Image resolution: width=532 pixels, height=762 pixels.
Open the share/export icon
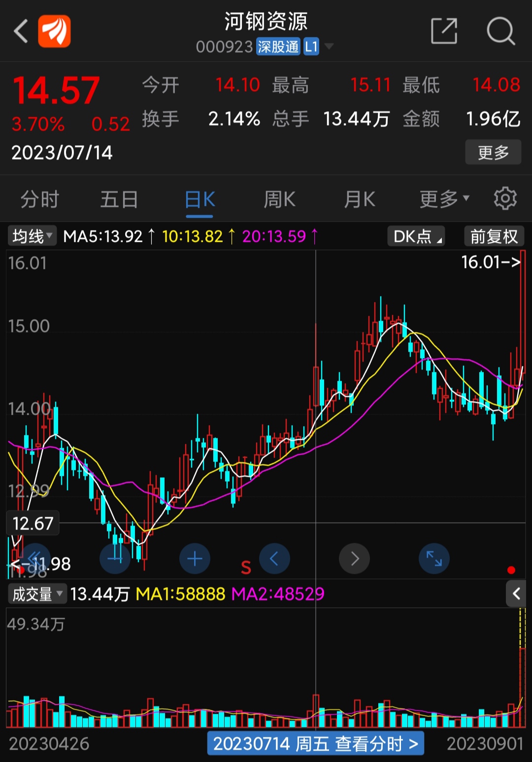click(x=444, y=31)
